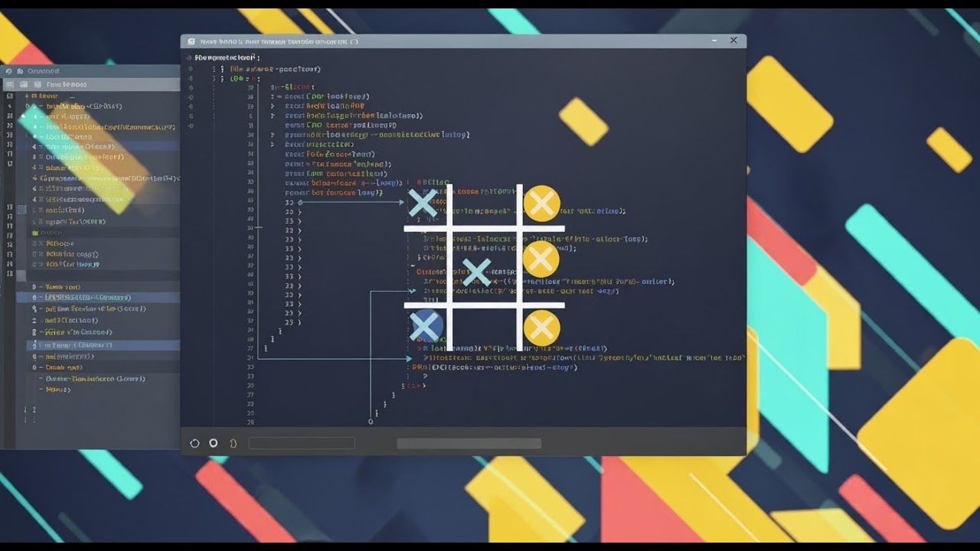The height and width of the screenshot is (551, 980).
Task: Select the light-blue X in the center grid cell
Action: 476,272
